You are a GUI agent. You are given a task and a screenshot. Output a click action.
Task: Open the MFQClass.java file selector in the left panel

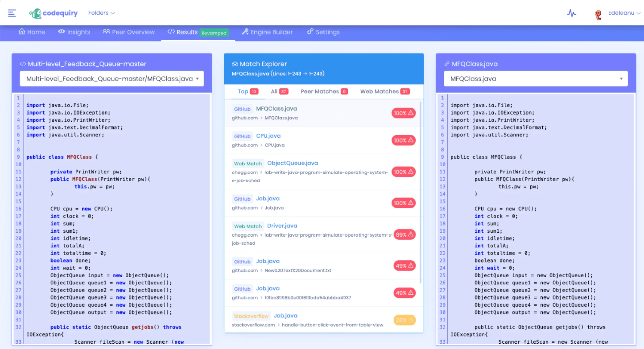tap(112, 78)
